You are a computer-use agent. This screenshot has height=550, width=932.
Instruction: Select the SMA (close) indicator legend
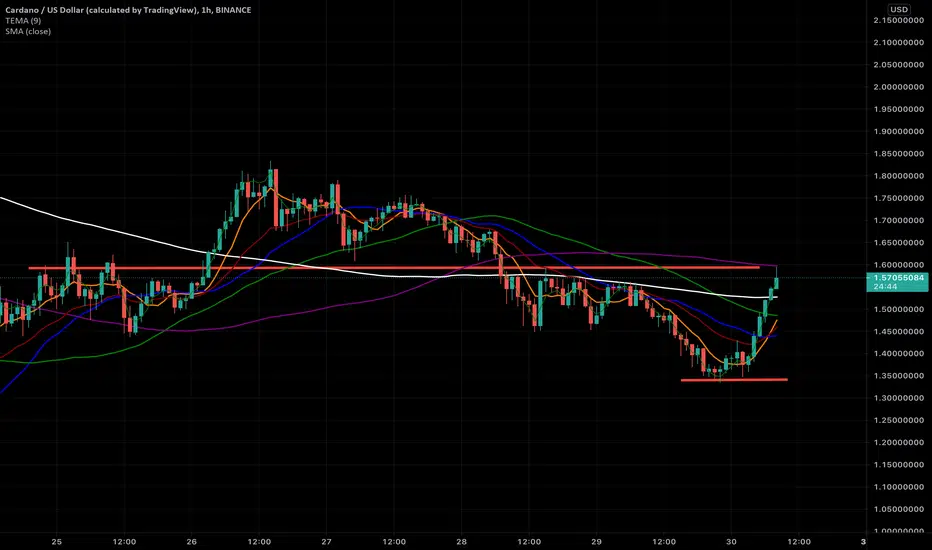coord(28,32)
